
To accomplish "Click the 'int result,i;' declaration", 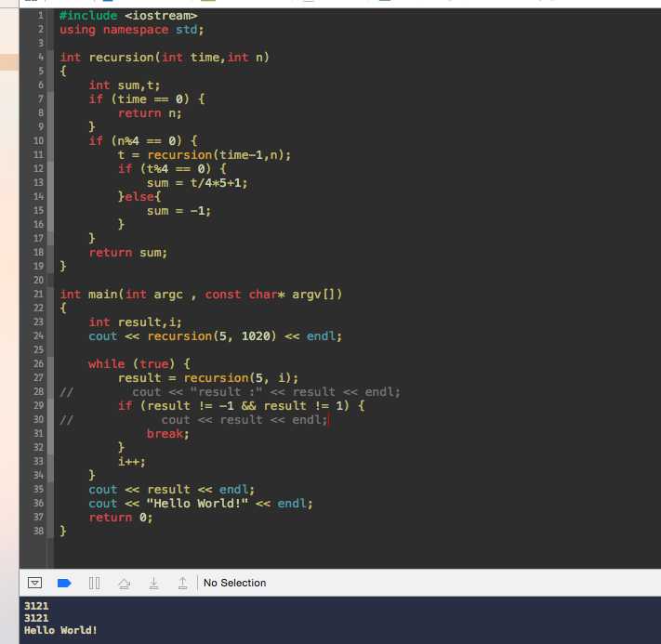I will point(136,322).
